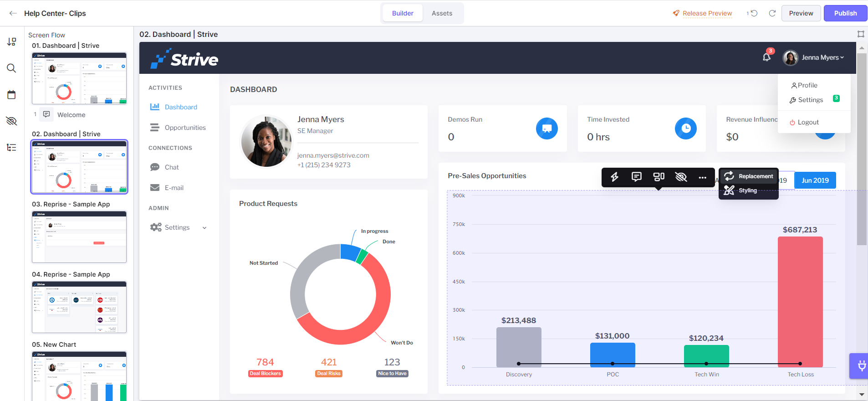Toggle the hide element eye icon in floating toolbar
This screenshot has width=868, height=401.
click(681, 177)
